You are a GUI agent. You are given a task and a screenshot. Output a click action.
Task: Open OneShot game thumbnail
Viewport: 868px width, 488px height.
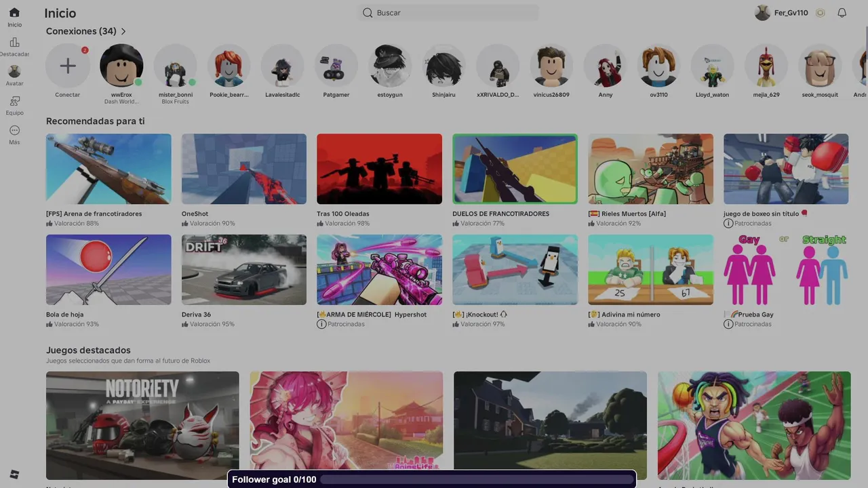click(244, 169)
